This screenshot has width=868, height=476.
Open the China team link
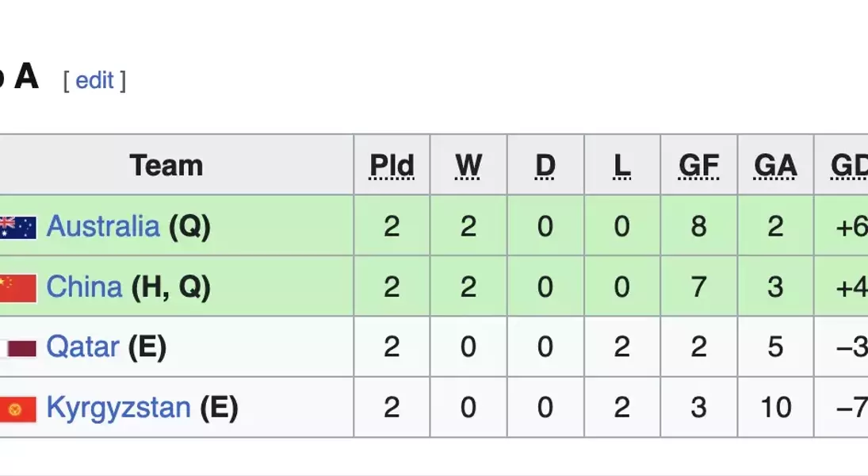(x=84, y=286)
